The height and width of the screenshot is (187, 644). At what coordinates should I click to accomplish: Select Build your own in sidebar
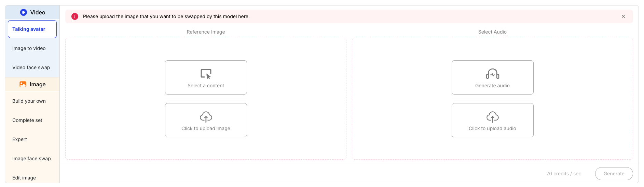[29, 101]
